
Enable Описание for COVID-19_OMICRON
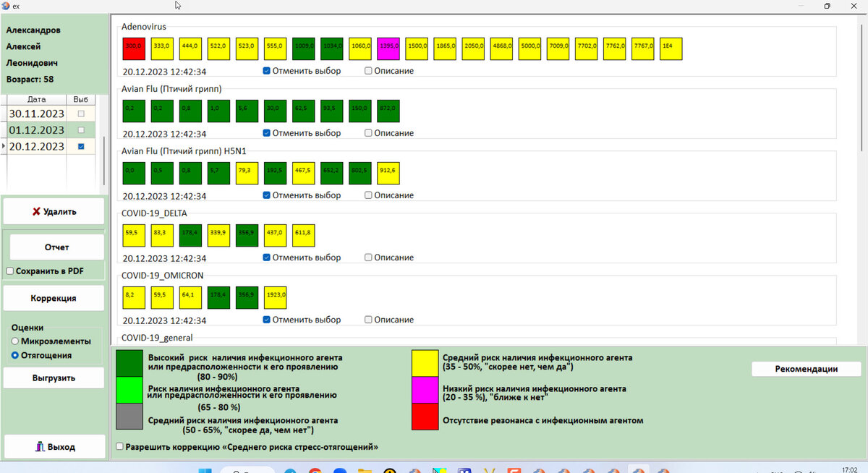click(368, 320)
